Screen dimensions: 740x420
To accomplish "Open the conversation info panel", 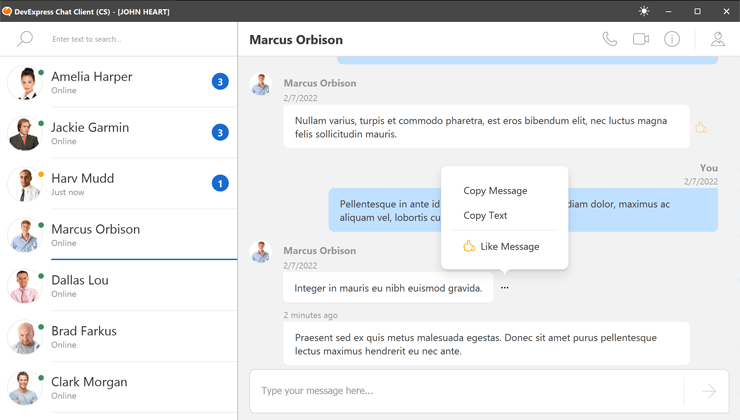I will 672,40.
